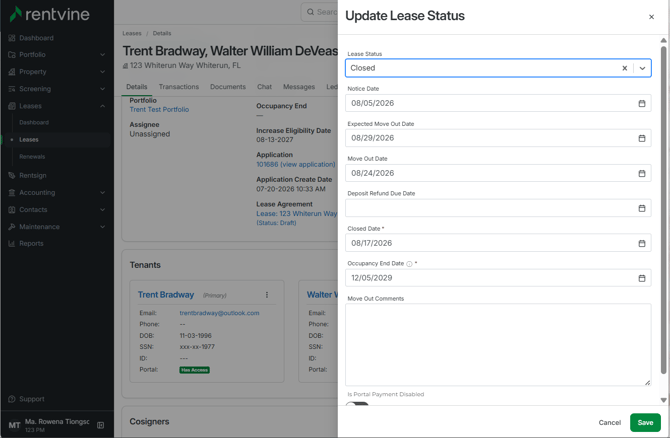The image size is (670, 438).
Task: Clear the Lease Status selection
Action: point(624,68)
